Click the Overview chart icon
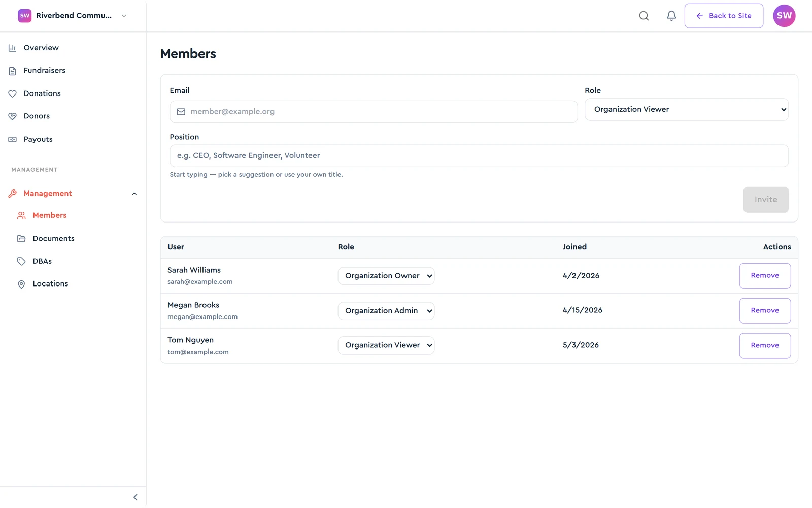812x508 pixels. point(13,48)
